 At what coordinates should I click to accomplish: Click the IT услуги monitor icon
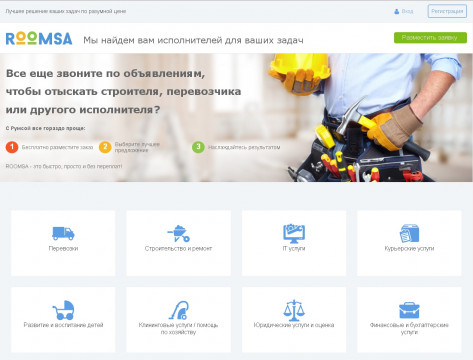pos(294,233)
